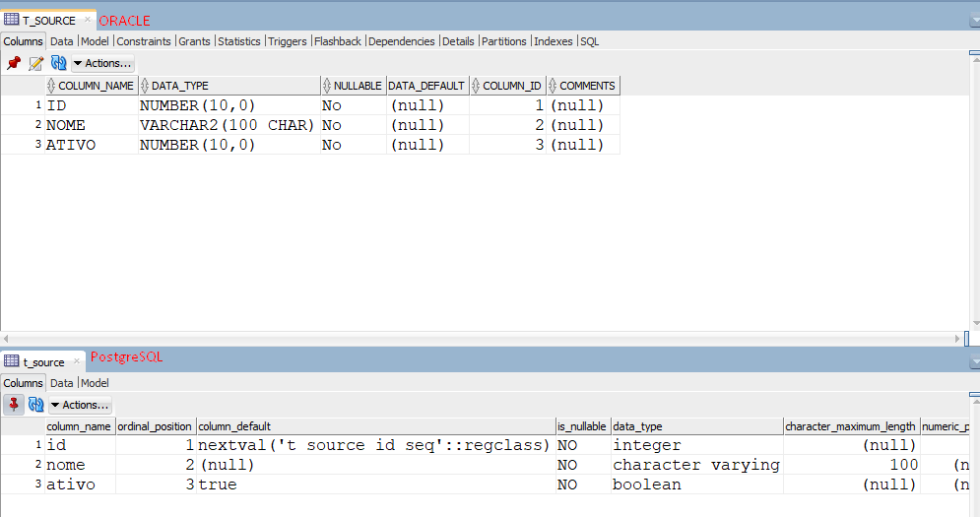Click column_default column header
The image size is (980, 517).
point(375,426)
